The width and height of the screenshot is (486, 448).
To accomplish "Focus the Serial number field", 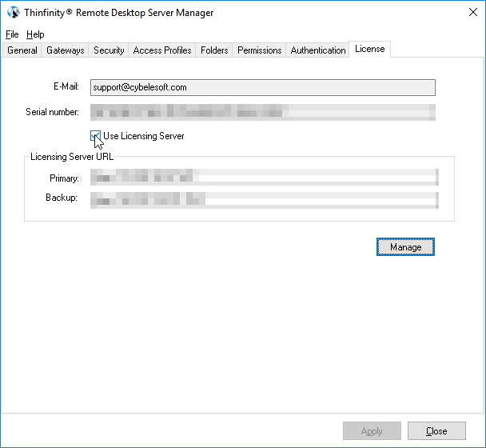I will tap(262, 112).
